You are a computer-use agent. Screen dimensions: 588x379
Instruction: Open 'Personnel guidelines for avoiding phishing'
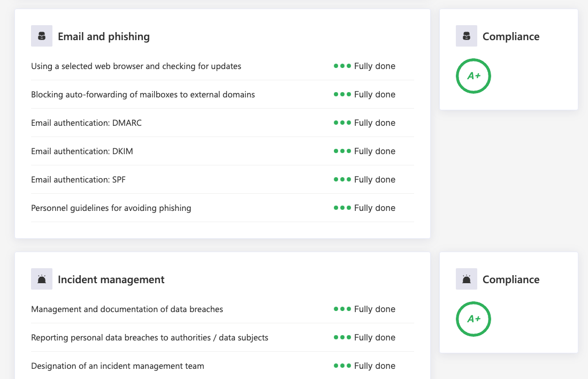[x=111, y=208]
